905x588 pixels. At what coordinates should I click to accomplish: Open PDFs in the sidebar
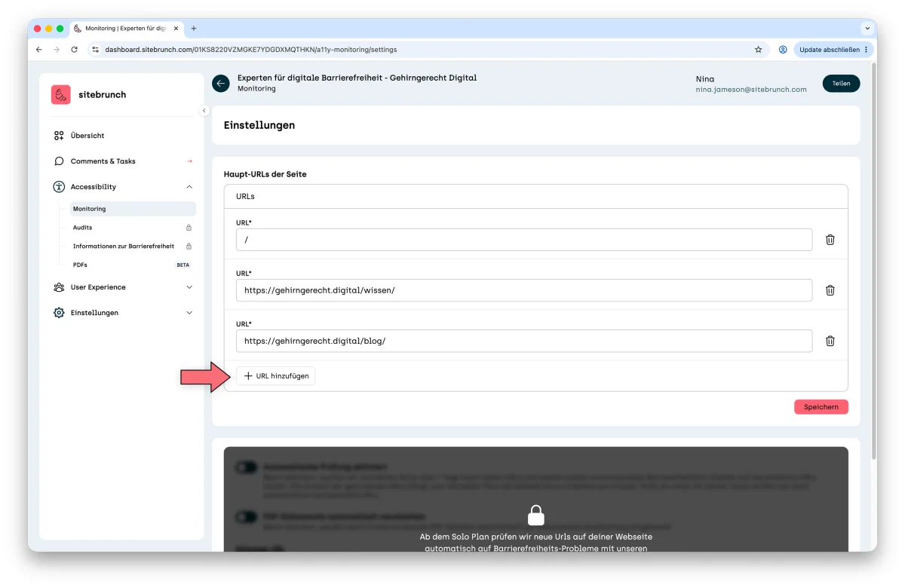(81, 265)
